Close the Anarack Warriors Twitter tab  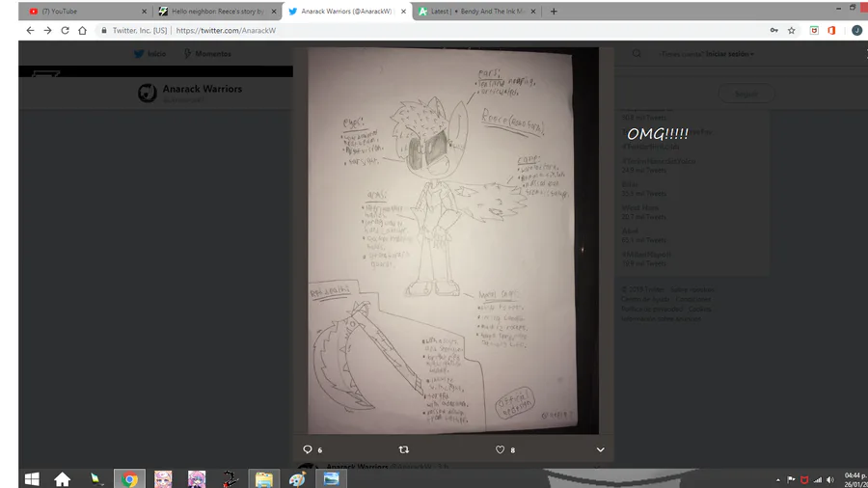[403, 11]
